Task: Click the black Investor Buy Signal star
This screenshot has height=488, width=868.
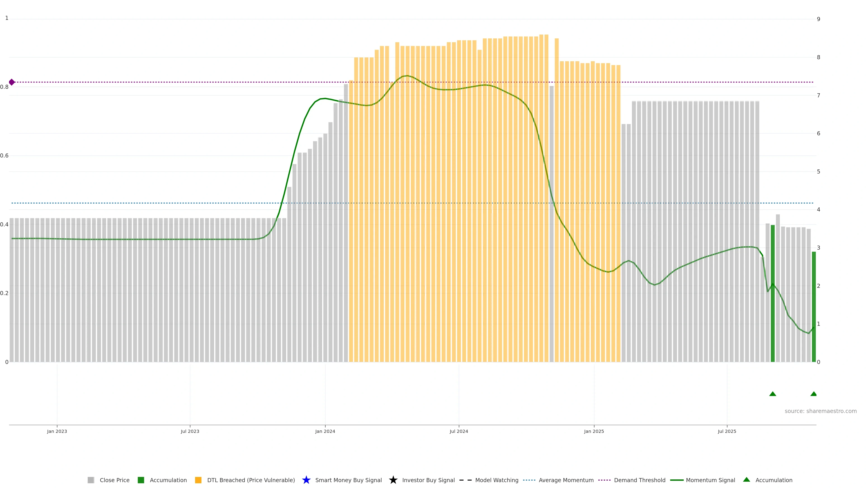Action: (393, 480)
